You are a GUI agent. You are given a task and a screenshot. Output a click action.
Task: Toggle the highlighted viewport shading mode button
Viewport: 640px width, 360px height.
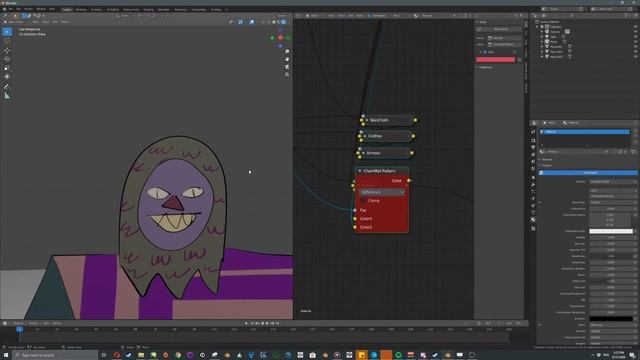tap(283, 22)
